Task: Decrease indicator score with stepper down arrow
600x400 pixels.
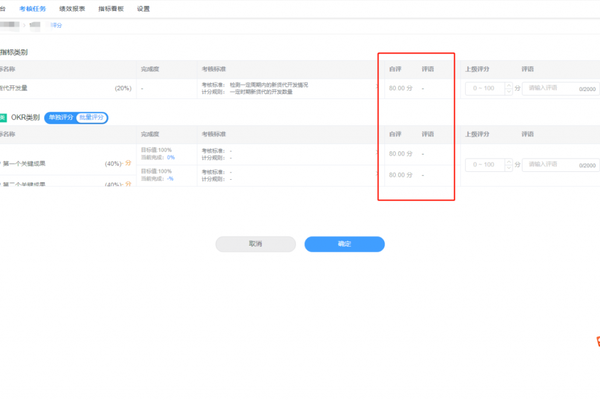Action: [x=508, y=91]
